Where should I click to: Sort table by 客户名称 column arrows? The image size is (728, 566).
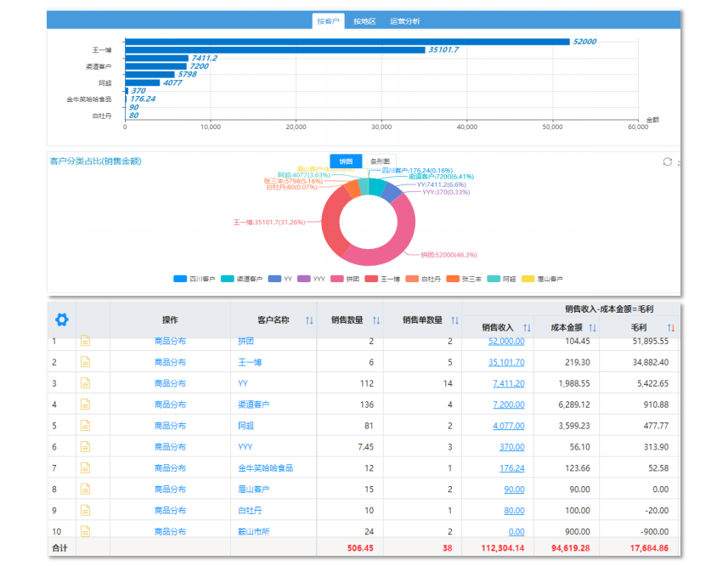[x=309, y=320]
